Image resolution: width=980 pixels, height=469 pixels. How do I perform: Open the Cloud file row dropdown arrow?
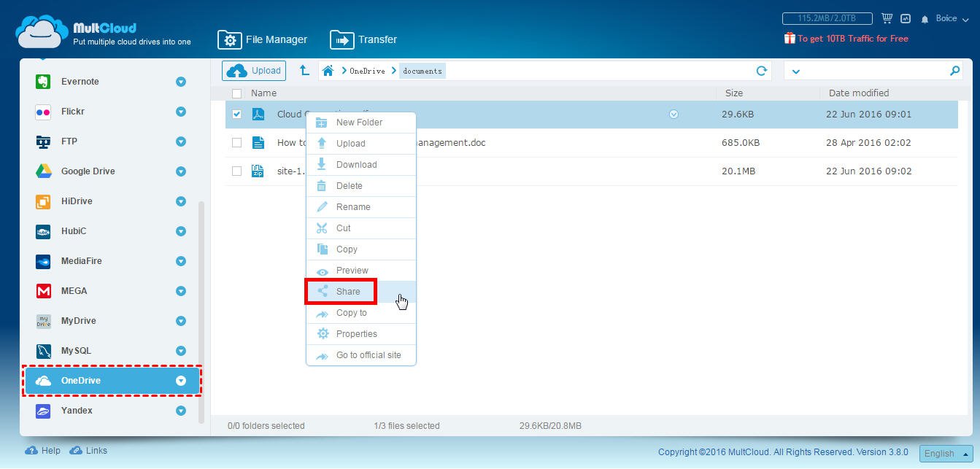(x=674, y=115)
